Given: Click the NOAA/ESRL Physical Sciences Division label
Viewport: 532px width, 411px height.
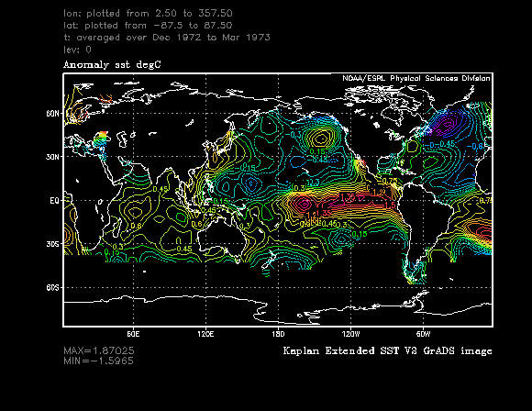Looking at the screenshot, I should [416, 78].
